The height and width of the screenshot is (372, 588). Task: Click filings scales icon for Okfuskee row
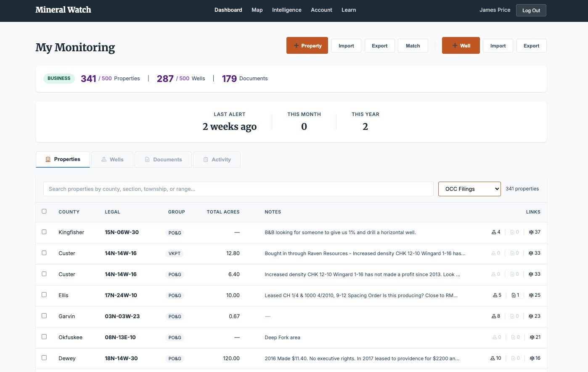pyautogui.click(x=532, y=337)
